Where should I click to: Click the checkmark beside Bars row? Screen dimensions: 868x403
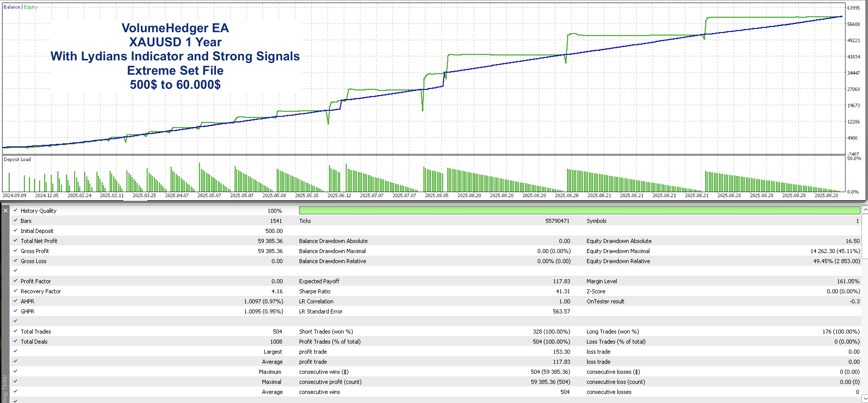[15, 220]
